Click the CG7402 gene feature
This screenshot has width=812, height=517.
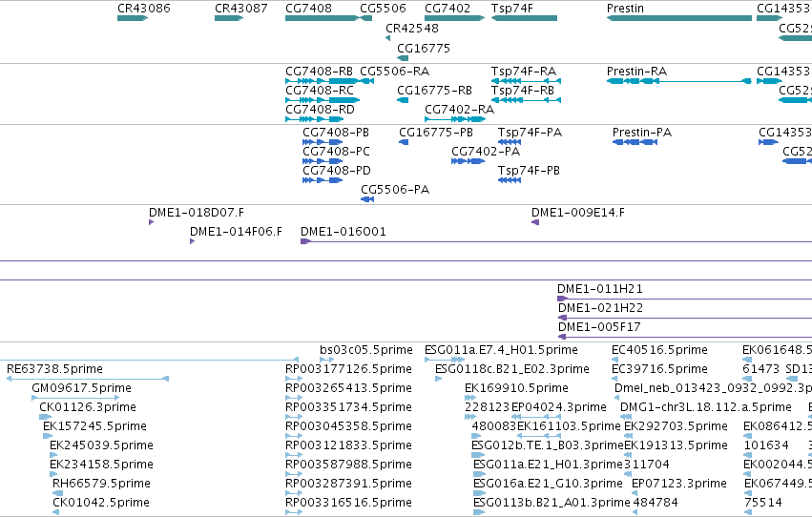pyautogui.click(x=455, y=18)
